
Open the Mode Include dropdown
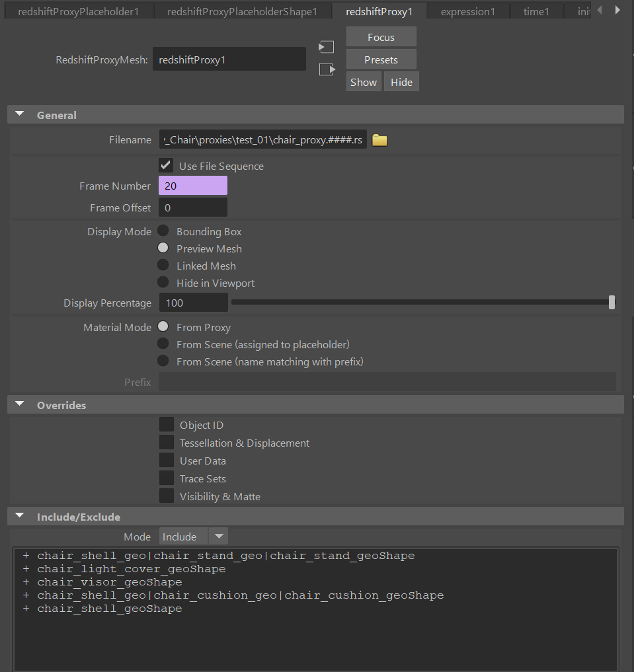[193, 536]
